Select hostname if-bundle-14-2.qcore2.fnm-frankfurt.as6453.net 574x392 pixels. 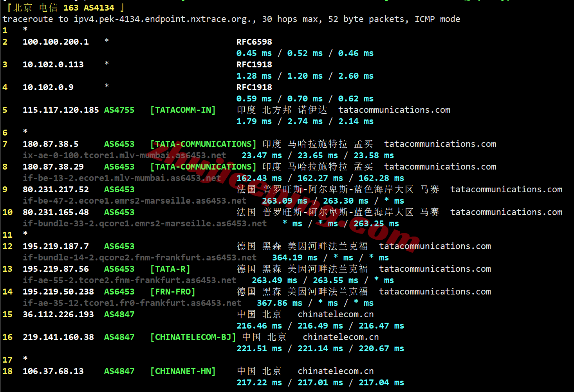click(140, 258)
